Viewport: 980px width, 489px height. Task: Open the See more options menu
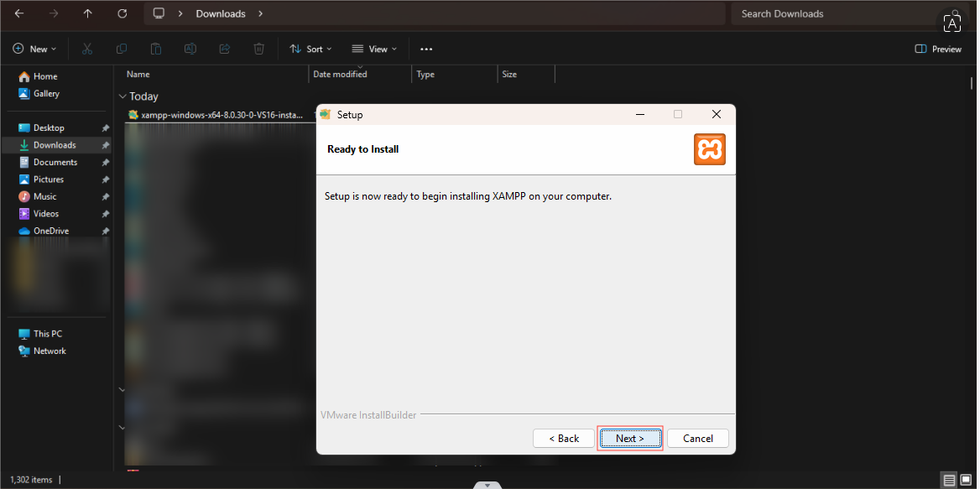(426, 49)
